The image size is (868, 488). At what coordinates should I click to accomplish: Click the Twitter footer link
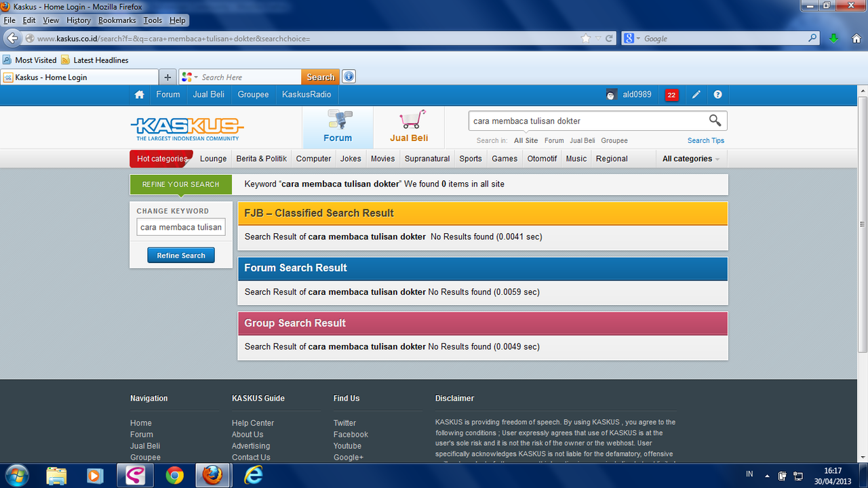click(344, 423)
